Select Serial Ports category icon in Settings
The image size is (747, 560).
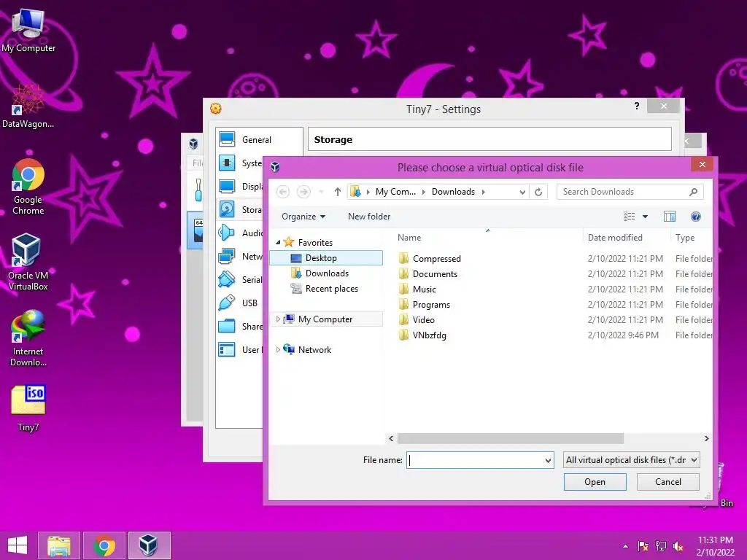coord(227,279)
